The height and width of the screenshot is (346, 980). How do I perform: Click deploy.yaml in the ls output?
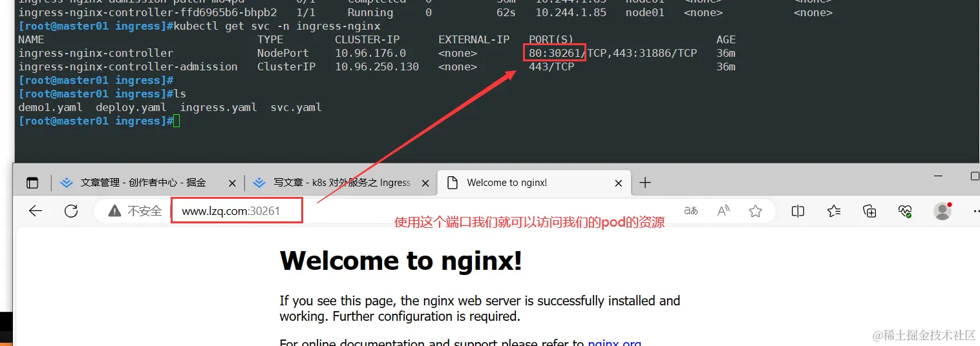[131, 107]
